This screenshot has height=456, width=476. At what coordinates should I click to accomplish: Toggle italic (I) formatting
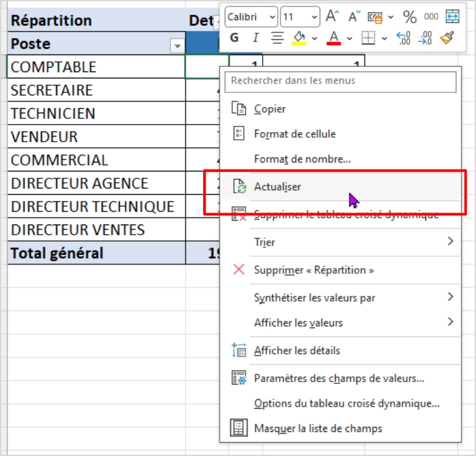click(x=256, y=38)
